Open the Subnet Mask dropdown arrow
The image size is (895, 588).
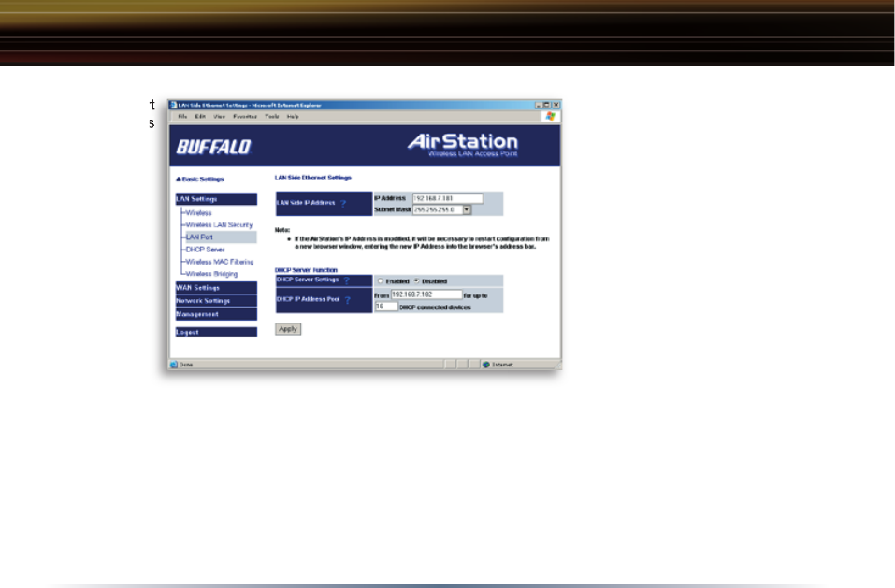467,210
